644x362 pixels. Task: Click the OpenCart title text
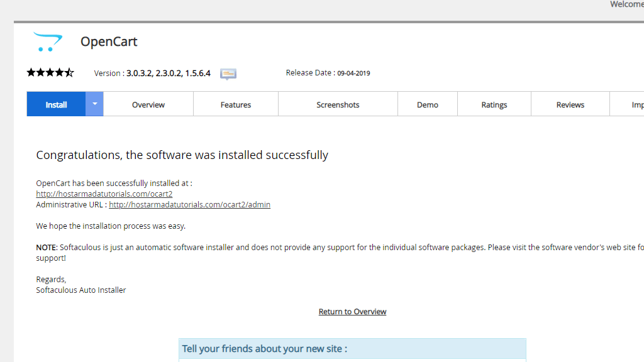[x=109, y=42]
